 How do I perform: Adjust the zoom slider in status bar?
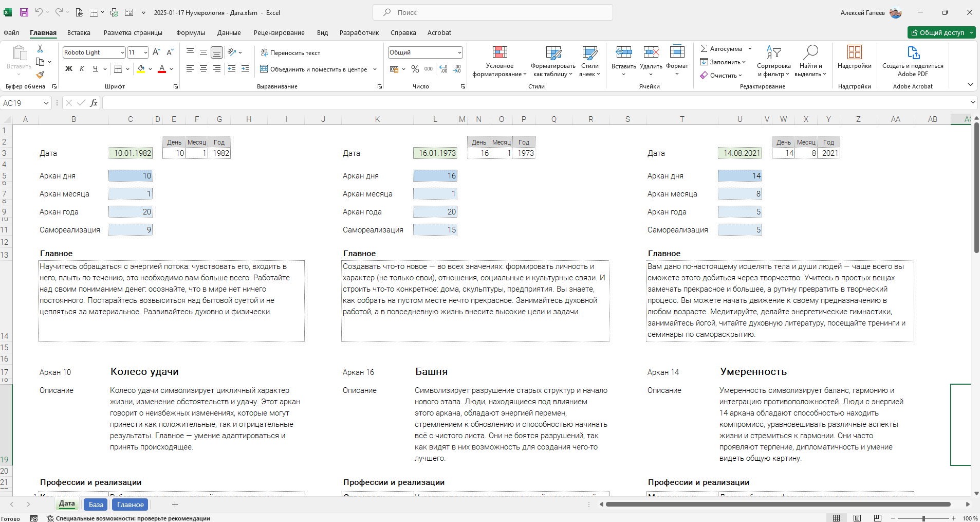point(923,518)
